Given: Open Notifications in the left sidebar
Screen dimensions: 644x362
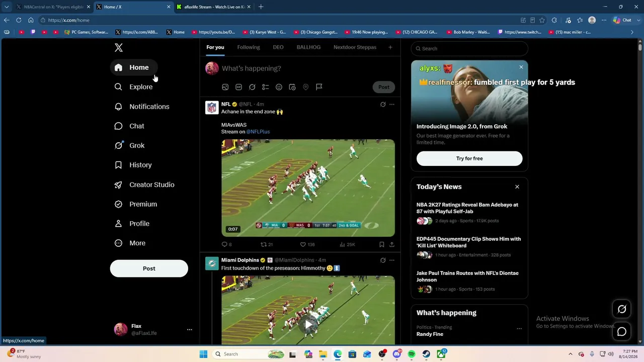Looking at the screenshot, I should pyautogui.click(x=142, y=107).
